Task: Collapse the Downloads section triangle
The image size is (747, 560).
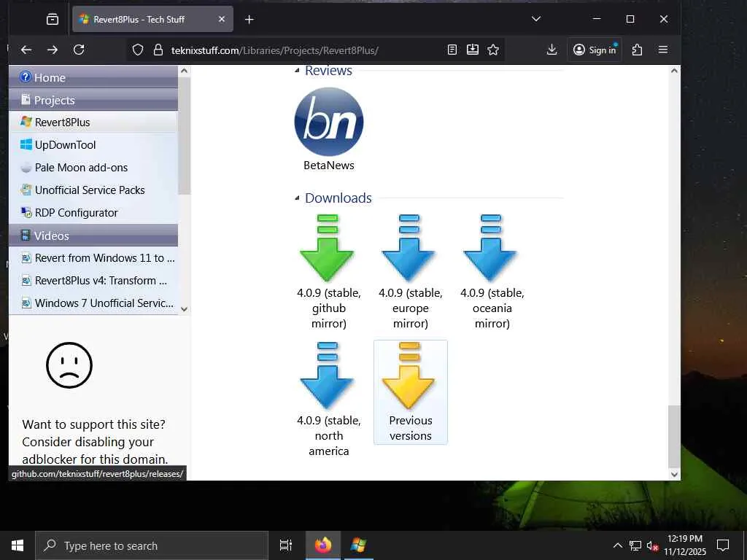Action: coord(297,198)
